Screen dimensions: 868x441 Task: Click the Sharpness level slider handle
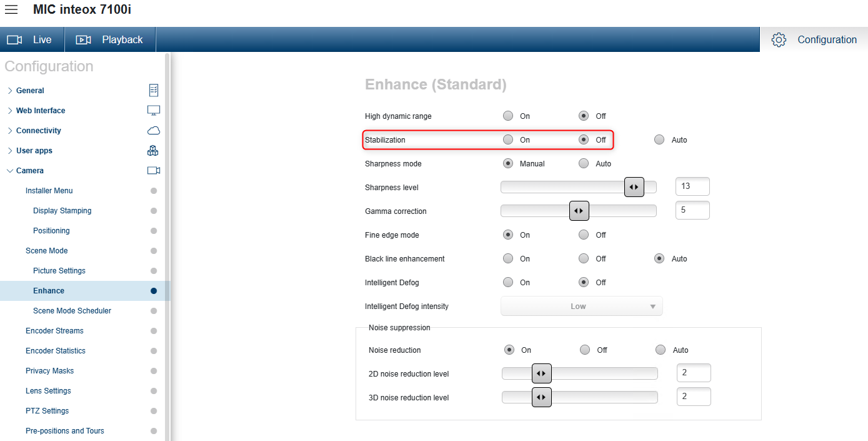click(x=634, y=187)
